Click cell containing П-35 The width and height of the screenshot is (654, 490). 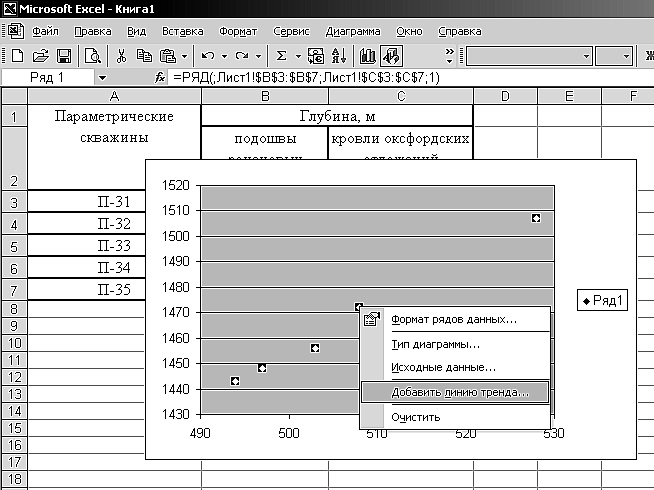click(x=87, y=289)
